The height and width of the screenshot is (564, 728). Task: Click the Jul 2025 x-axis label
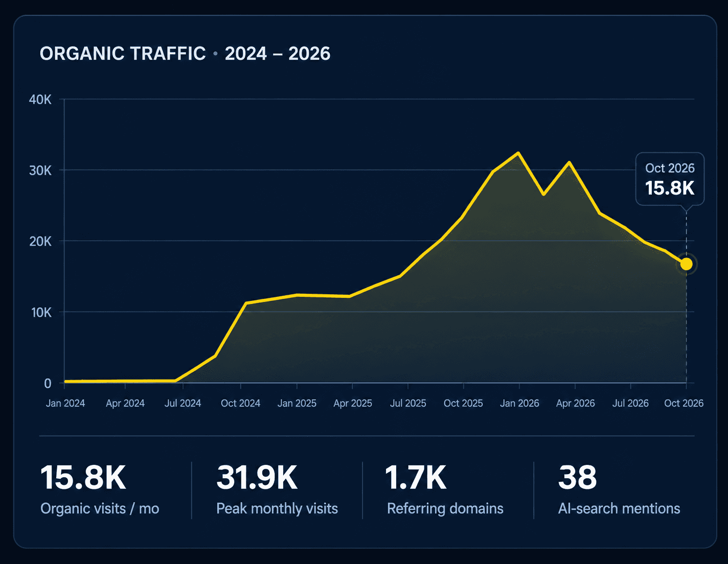point(408,403)
